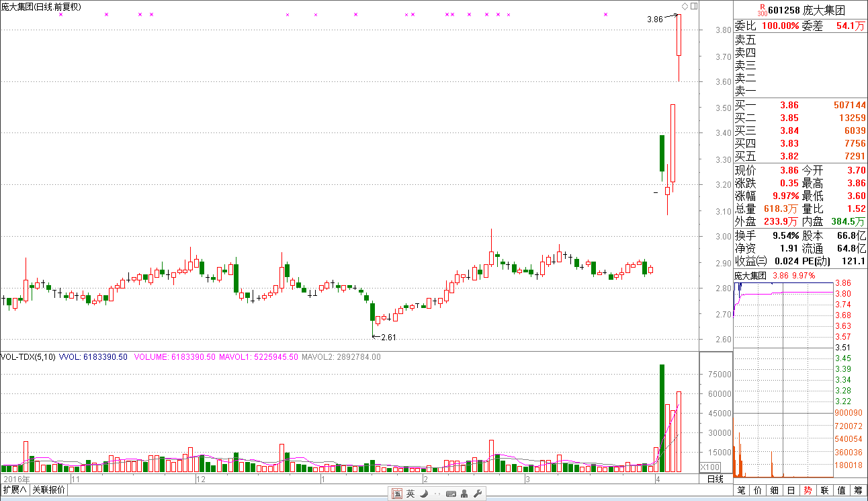
Task: Open the 关联报价 tab
Action: coord(49,490)
